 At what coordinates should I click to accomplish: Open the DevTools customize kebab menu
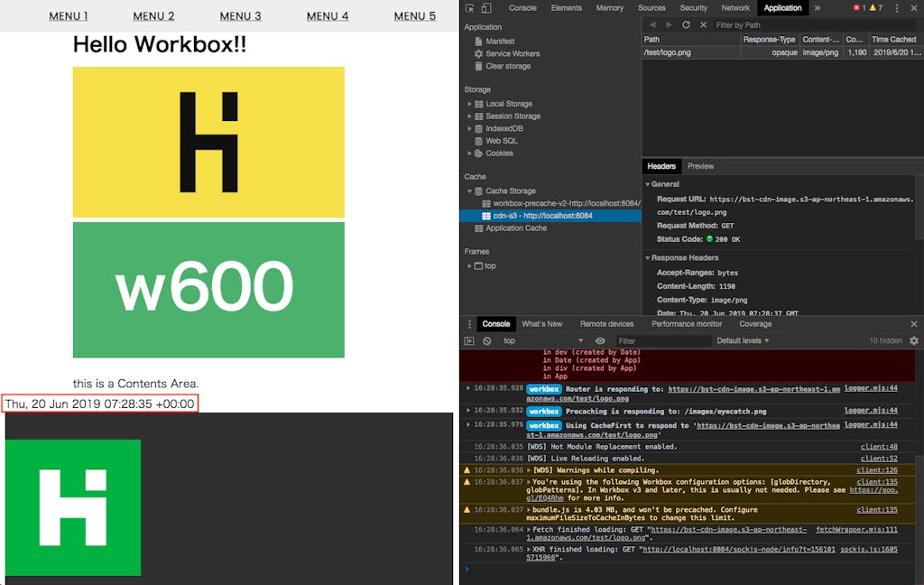(897, 8)
